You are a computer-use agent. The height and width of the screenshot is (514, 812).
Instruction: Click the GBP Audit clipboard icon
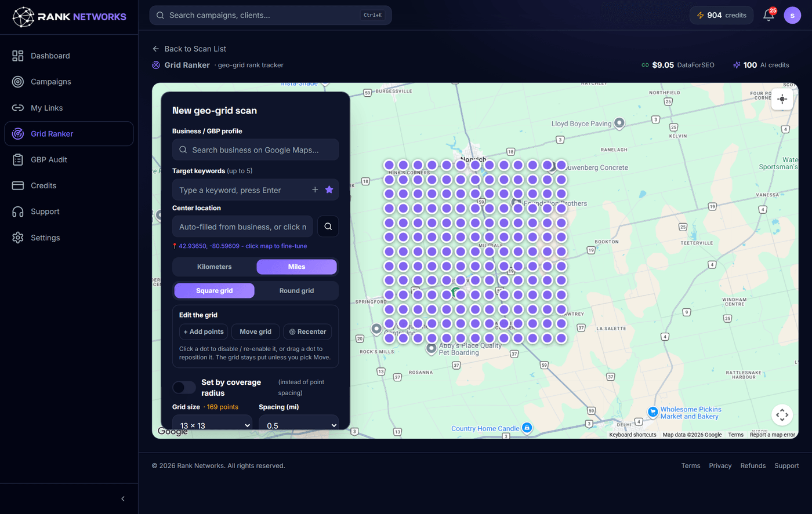[x=18, y=159]
